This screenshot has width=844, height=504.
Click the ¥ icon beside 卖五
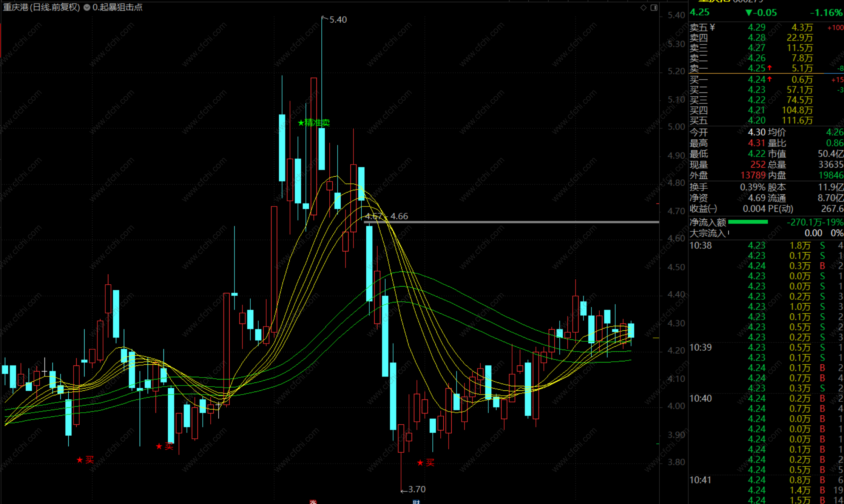click(x=712, y=27)
